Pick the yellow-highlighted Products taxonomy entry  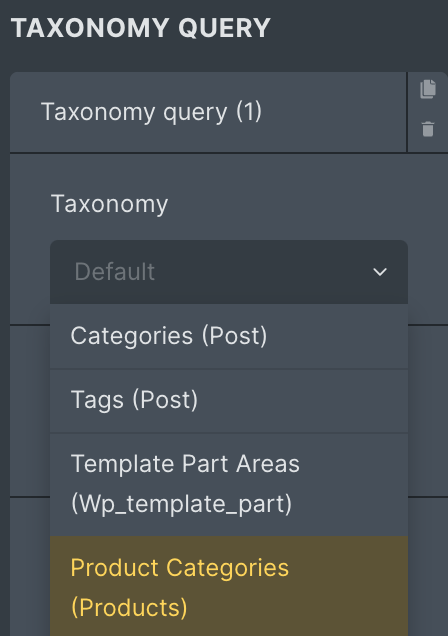229,586
